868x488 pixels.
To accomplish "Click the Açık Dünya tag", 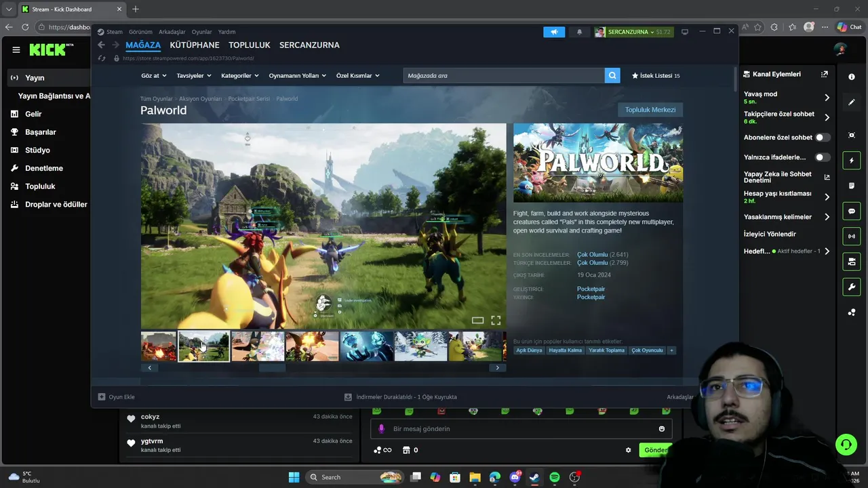I will [530, 350].
